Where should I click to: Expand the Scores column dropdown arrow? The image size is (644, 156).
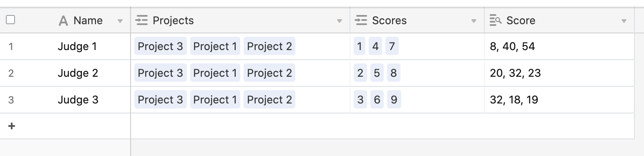[474, 21]
